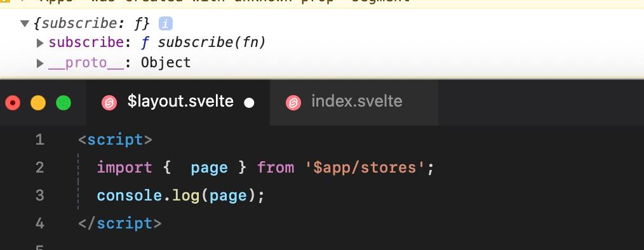644x250 pixels.
Task: Click the purple 'subscribe' property name
Action: (86, 43)
